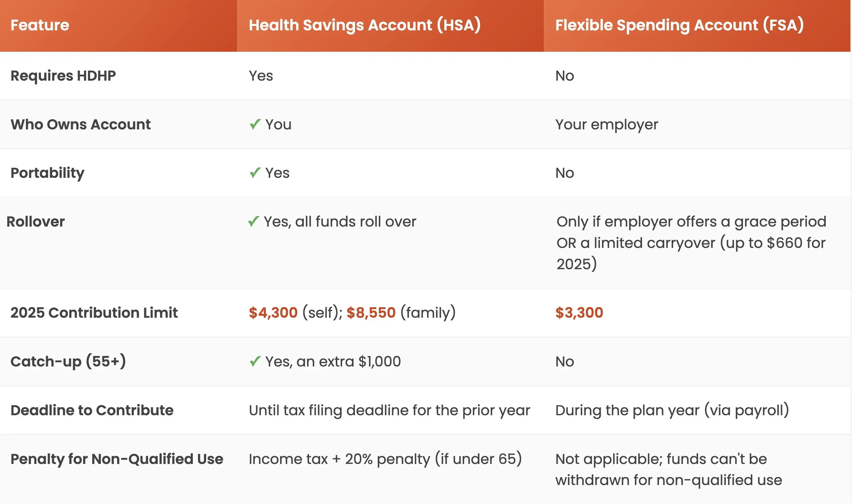Click the green checkmark beside "You"

coord(255,124)
